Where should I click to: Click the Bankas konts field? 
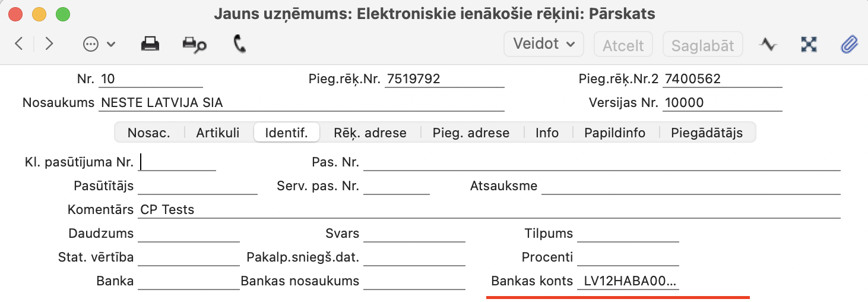(x=628, y=281)
